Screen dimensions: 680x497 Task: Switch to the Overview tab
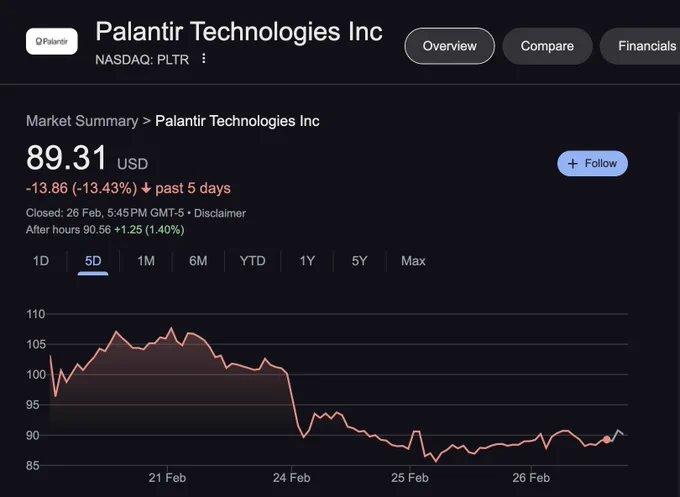[x=449, y=46]
